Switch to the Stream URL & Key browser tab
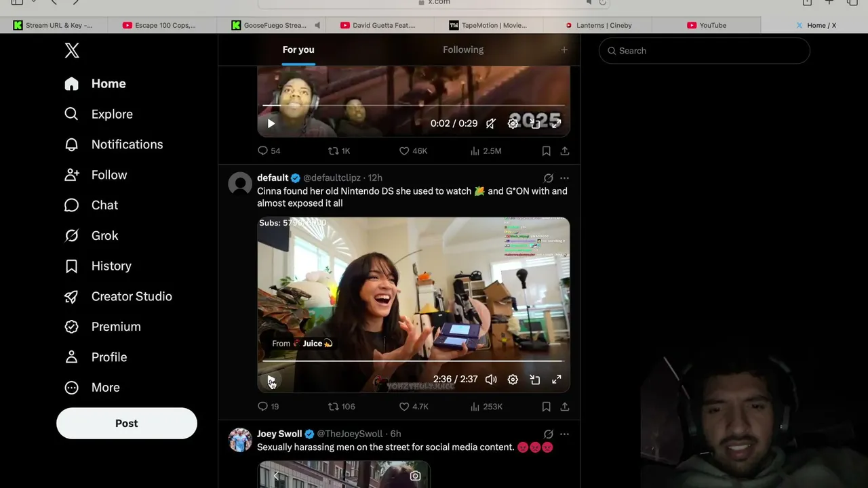Screen dimensions: 868x488 click(x=54, y=25)
